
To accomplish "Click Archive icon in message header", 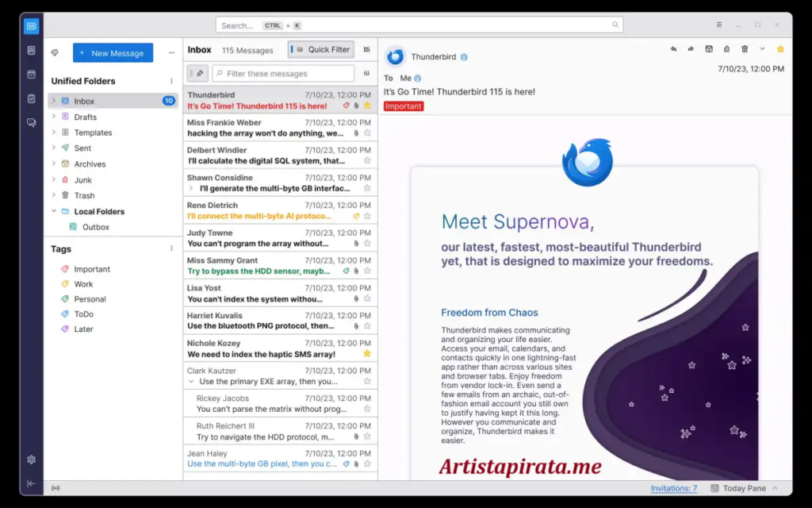I will pos(709,49).
